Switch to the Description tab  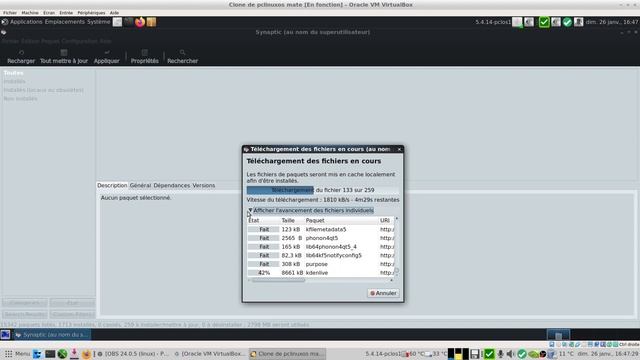[x=112, y=185]
